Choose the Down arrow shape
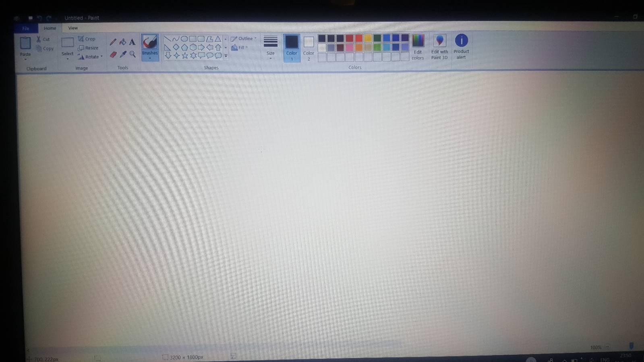Screen dimensions: 644x362 (x=168, y=56)
